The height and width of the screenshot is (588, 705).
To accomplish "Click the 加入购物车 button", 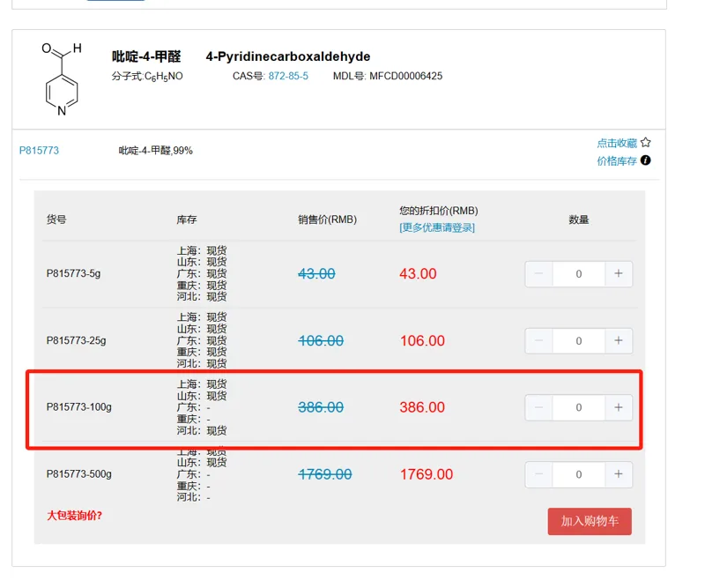I will [x=590, y=521].
